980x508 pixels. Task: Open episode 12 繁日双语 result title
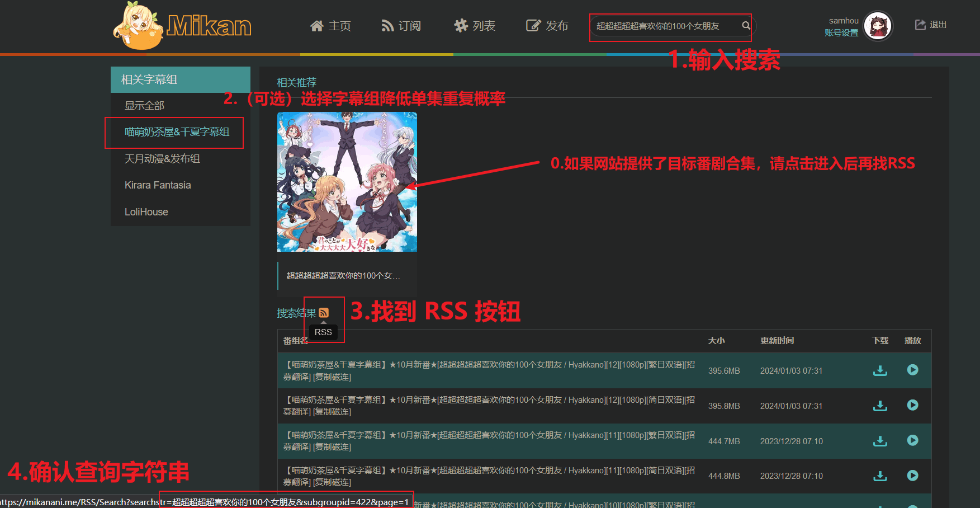coord(489,370)
